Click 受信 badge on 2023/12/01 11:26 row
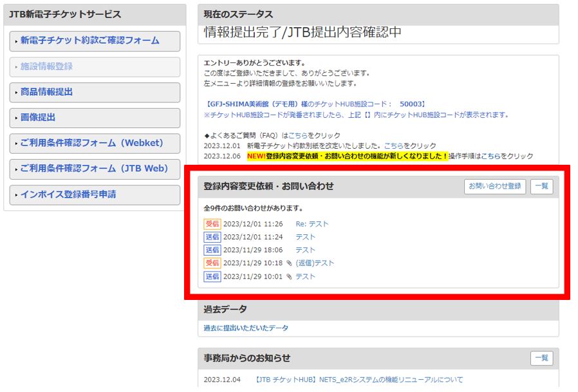The height and width of the screenshot is (392, 578). tap(212, 224)
